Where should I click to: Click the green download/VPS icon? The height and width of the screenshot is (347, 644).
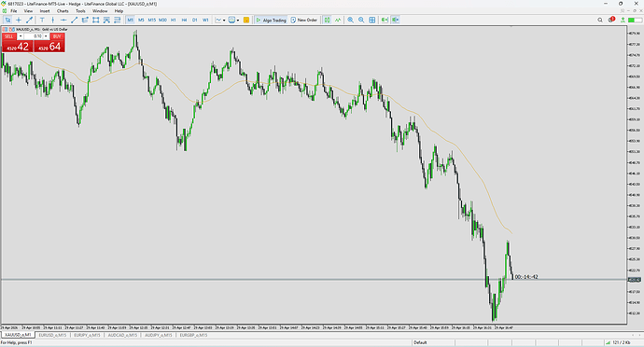(x=623, y=20)
